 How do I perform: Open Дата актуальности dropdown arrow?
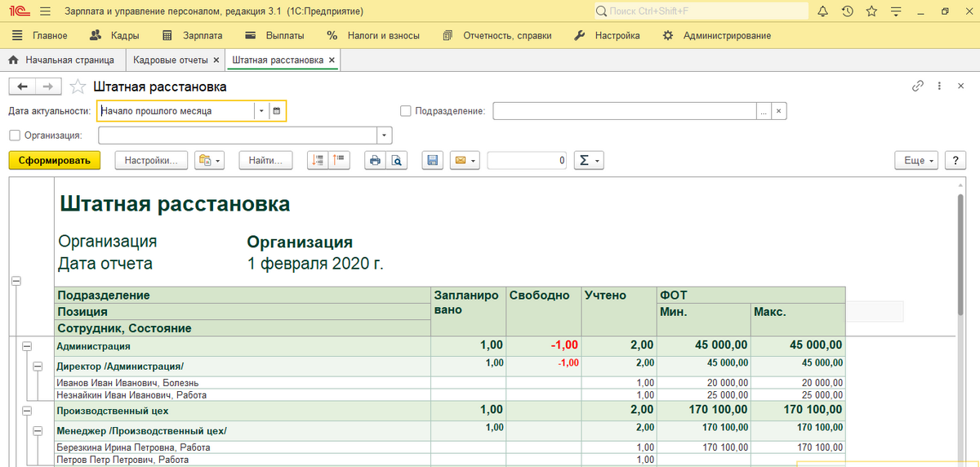261,111
